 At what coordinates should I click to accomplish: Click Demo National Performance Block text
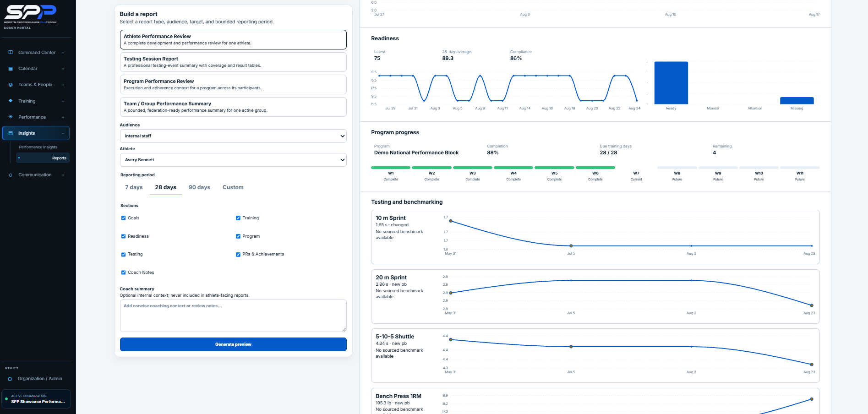pos(416,153)
